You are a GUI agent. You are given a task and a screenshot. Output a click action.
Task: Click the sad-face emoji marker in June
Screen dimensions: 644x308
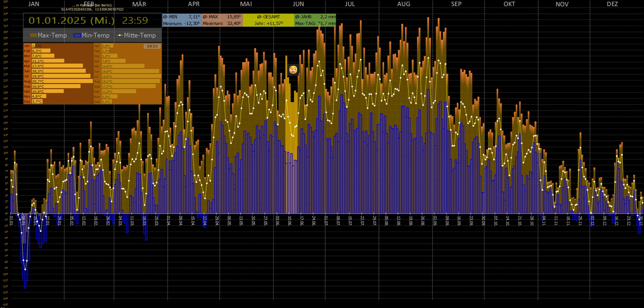[293, 70]
